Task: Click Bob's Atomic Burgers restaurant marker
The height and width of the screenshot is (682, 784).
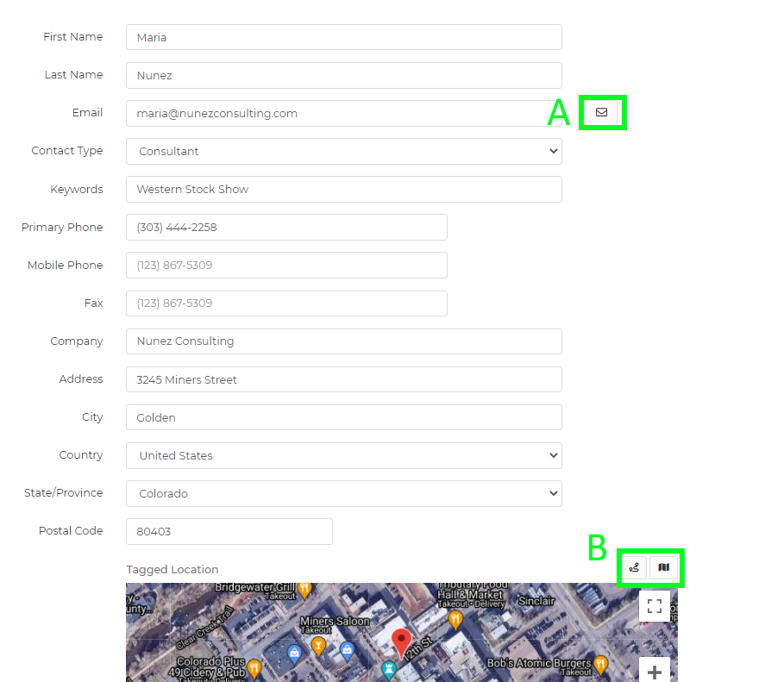Action: (600, 664)
